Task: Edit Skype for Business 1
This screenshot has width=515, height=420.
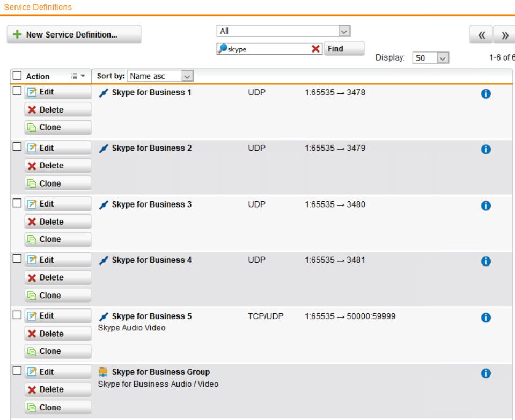Action: (58, 92)
